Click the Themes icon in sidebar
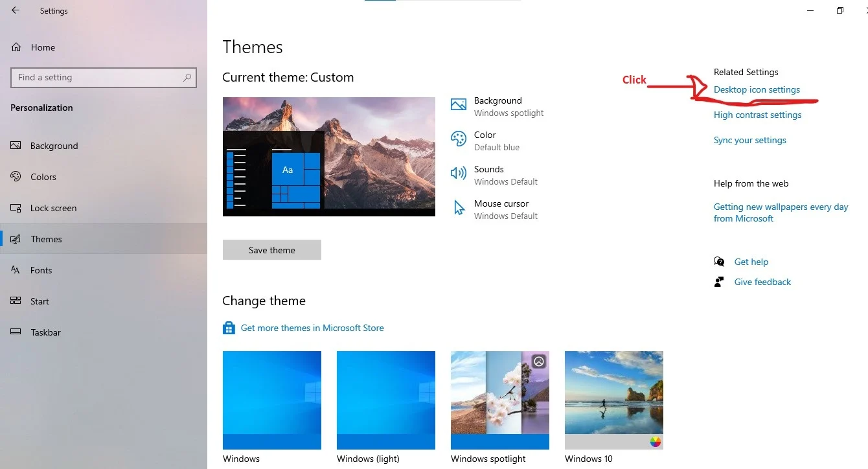The image size is (868, 469). coord(16,239)
